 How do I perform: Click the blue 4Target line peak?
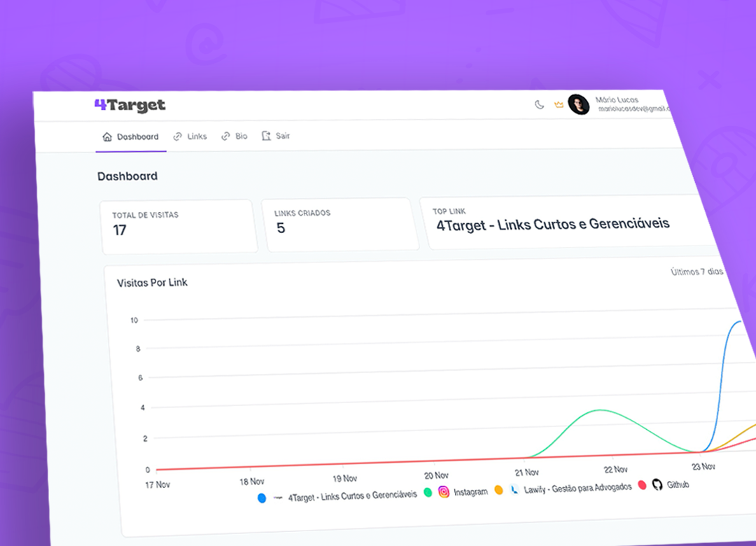click(738, 322)
